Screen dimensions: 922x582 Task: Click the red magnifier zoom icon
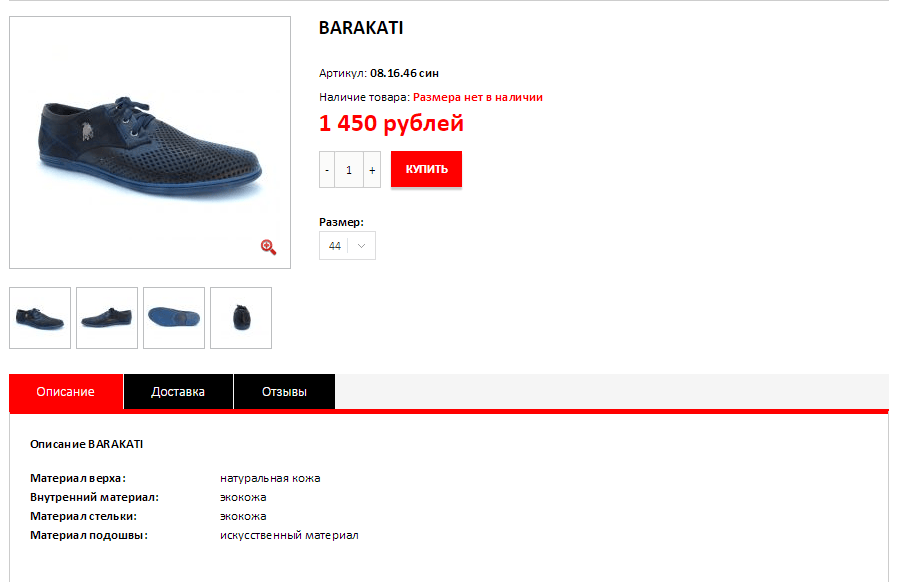[x=269, y=247]
